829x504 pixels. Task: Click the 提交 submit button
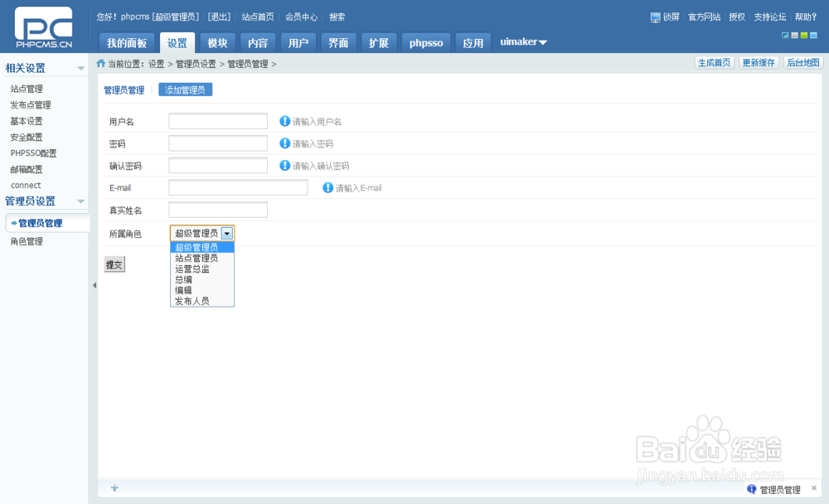(113, 264)
